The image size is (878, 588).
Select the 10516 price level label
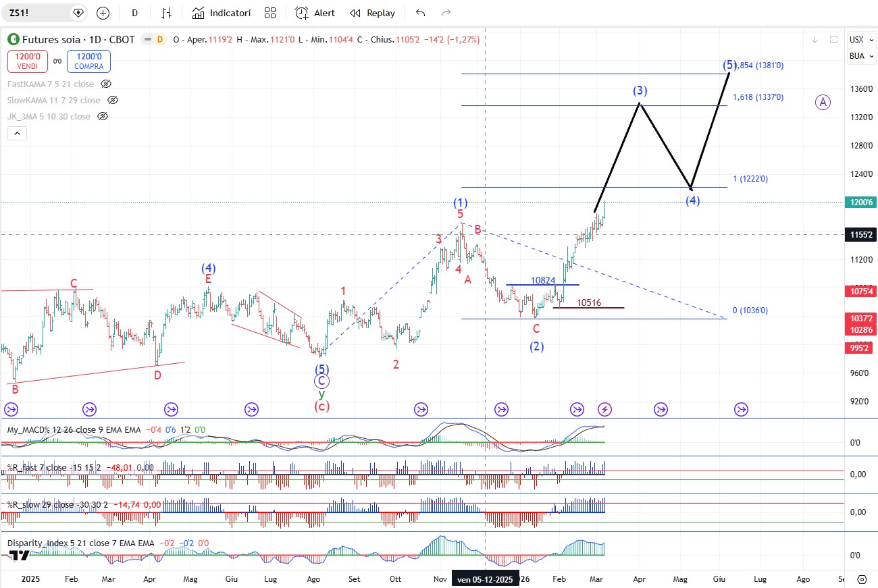pos(589,303)
